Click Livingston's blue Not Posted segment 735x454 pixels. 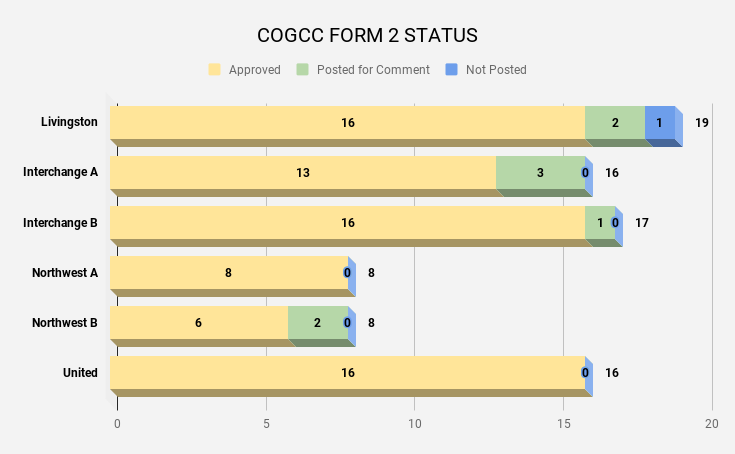coord(660,123)
